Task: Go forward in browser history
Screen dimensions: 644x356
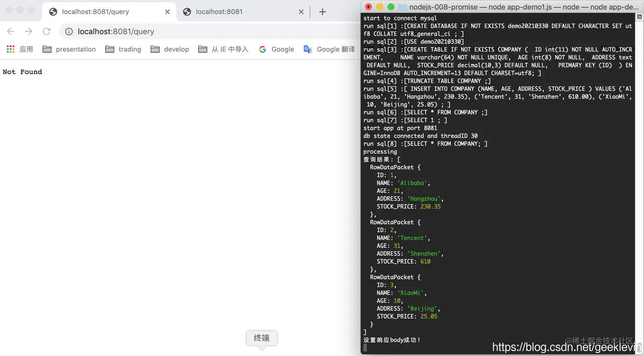Action: pos(29,31)
